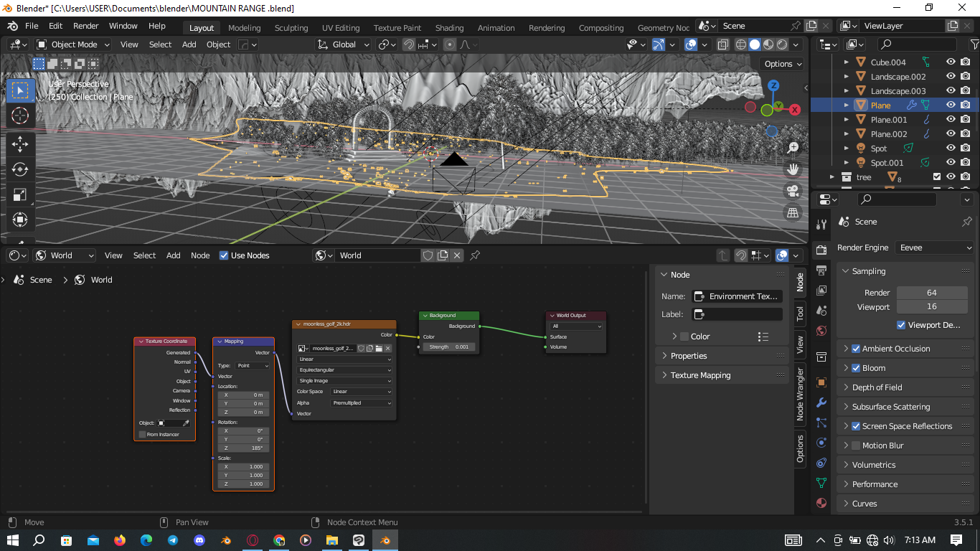Viewport: 980px width, 551px height.
Task: Adjust Mapping Rotation Z 185° field
Action: point(243,448)
